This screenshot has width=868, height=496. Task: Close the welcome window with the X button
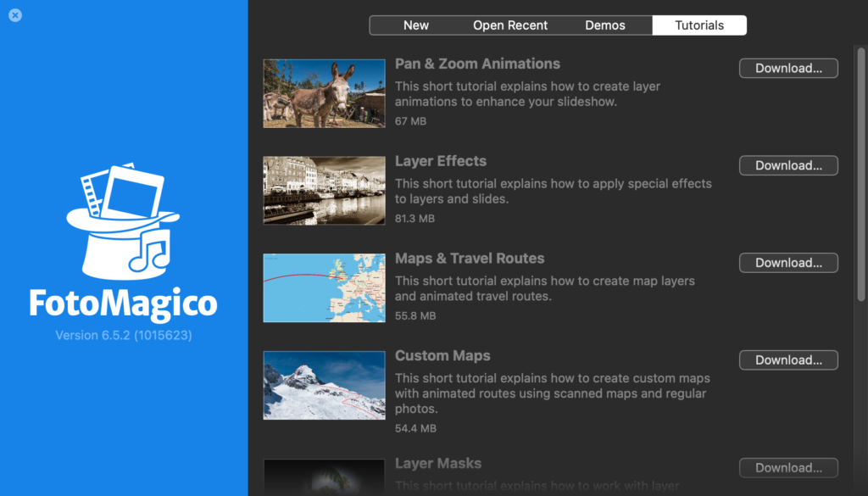[14, 15]
